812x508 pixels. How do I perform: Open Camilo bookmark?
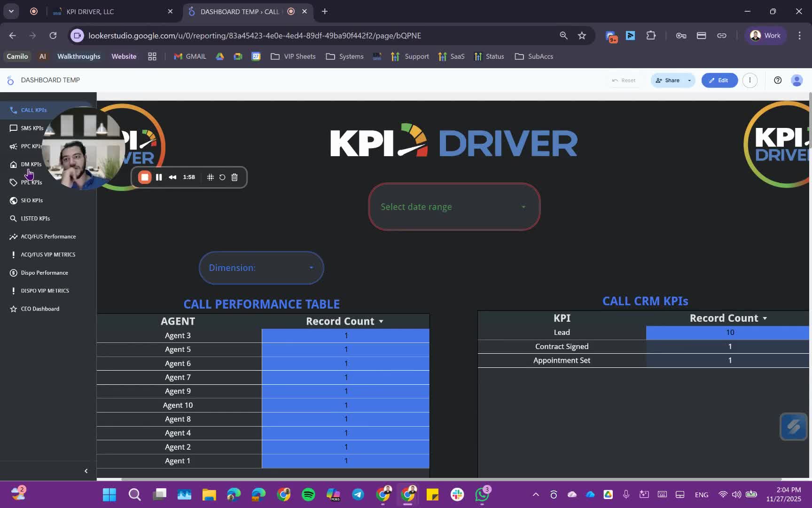coord(17,56)
